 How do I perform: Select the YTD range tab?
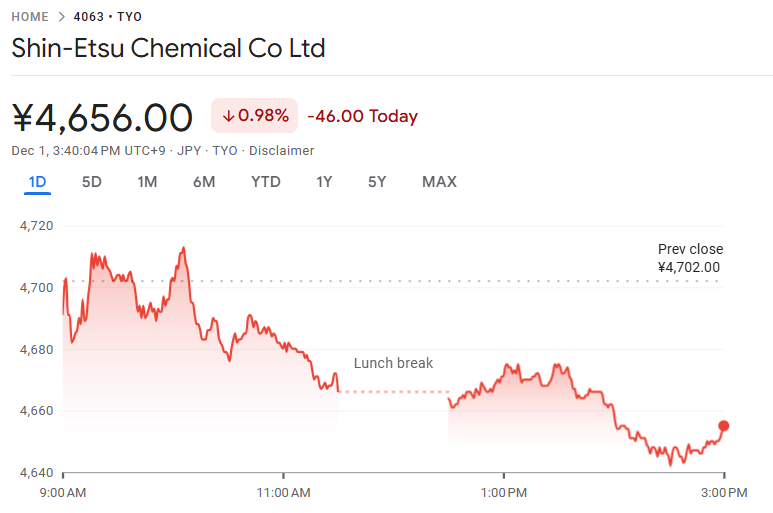tap(266, 181)
